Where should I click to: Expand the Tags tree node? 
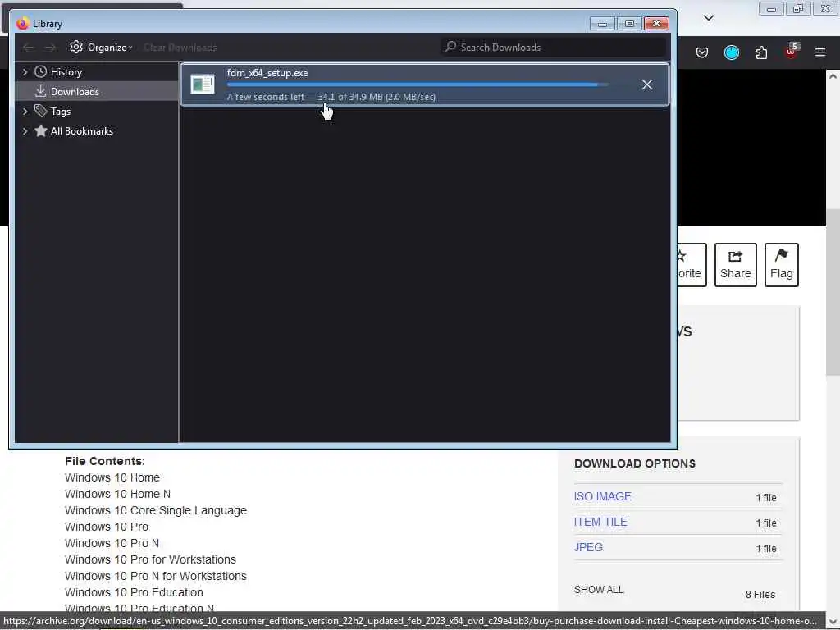pos(25,112)
